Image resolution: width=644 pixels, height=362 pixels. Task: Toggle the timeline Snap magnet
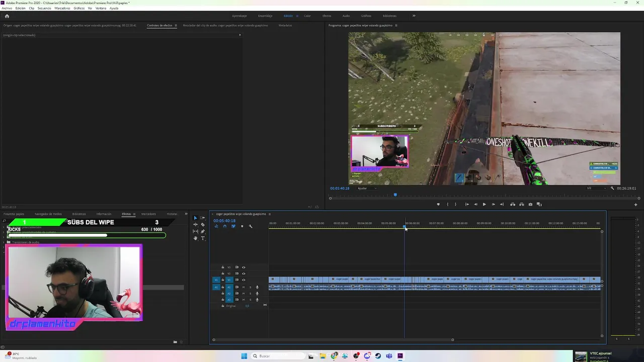tap(224, 226)
